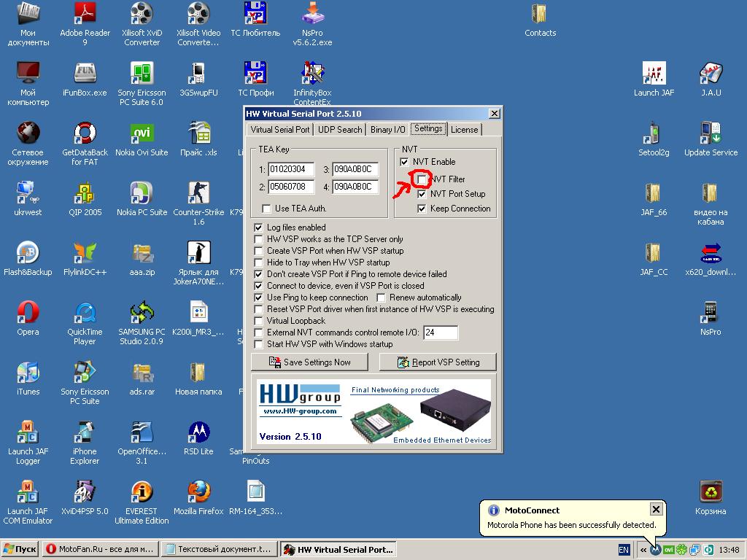
Task: Click the EN language indicator in tray
Action: click(624, 550)
